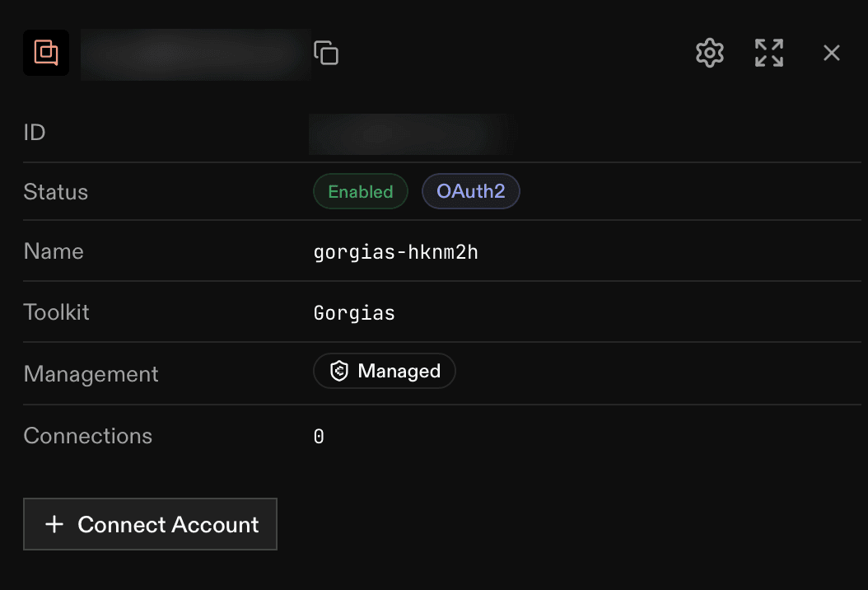Viewport: 868px width, 590px height.
Task: Click the ID row label
Action: point(35,133)
